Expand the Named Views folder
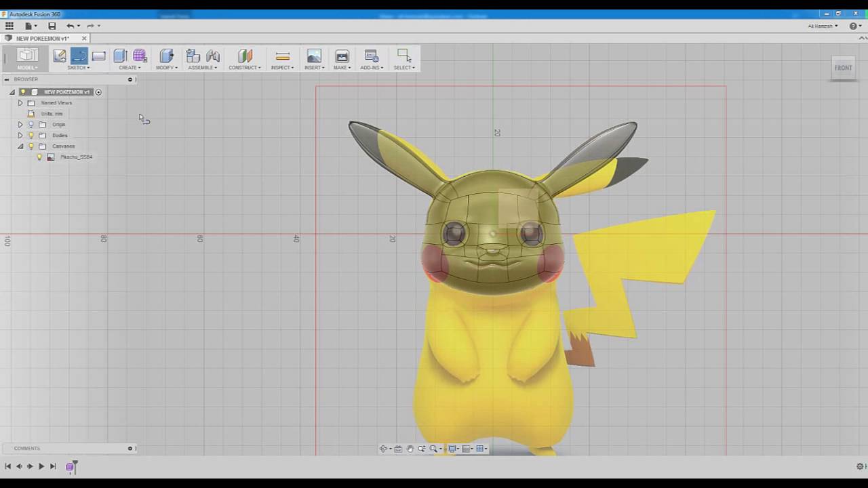This screenshot has height=488, width=868. (20, 103)
